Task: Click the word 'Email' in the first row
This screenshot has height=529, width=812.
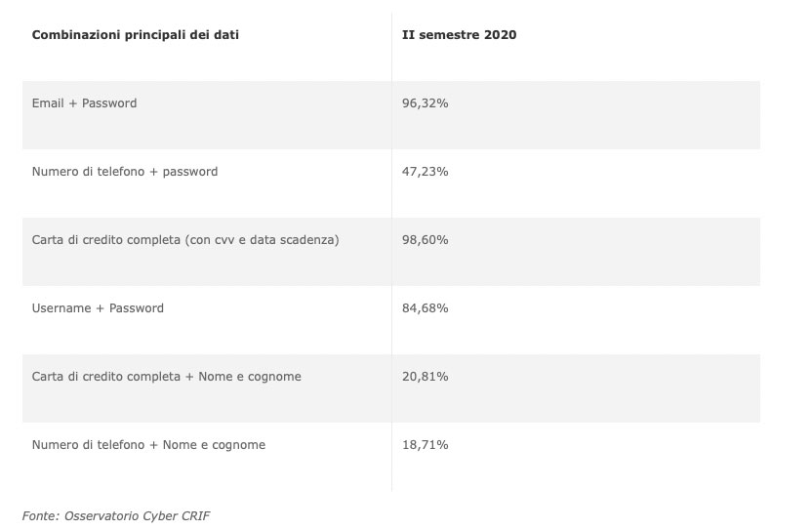Action: click(48, 103)
